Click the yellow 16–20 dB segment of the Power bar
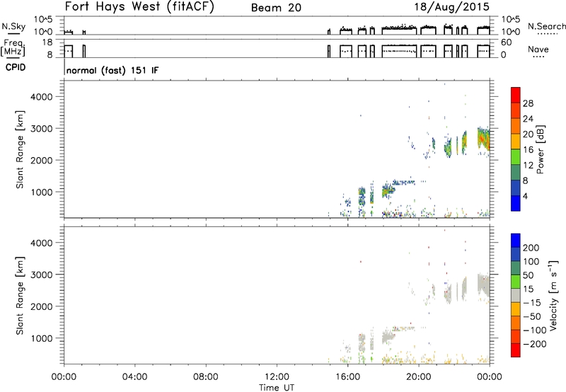The image size is (566, 392). [x=516, y=141]
